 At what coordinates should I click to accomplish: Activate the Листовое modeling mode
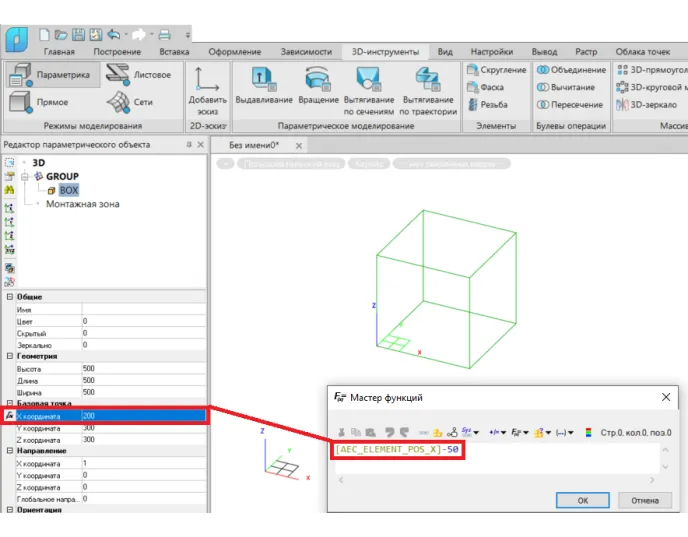point(139,75)
